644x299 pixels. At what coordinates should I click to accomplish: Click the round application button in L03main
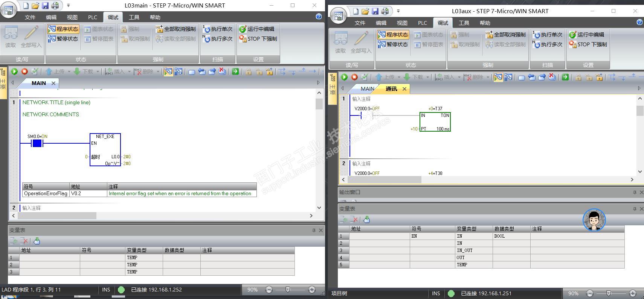pyautogui.click(x=8, y=10)
